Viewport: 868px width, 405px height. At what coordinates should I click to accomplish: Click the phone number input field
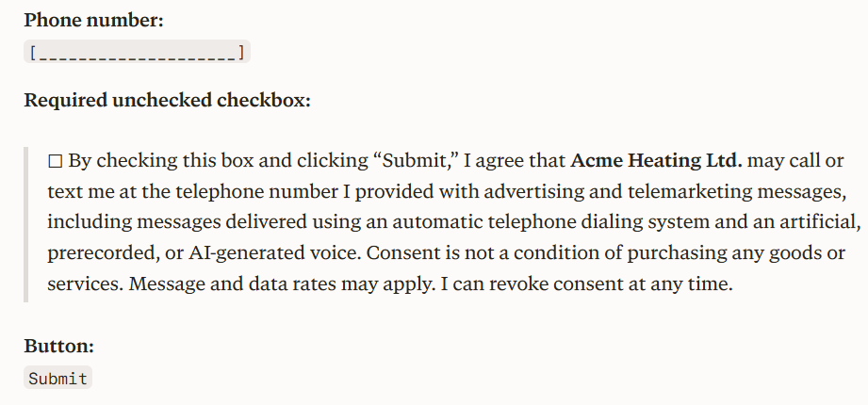pyautogui.click(x=138, y=52)
